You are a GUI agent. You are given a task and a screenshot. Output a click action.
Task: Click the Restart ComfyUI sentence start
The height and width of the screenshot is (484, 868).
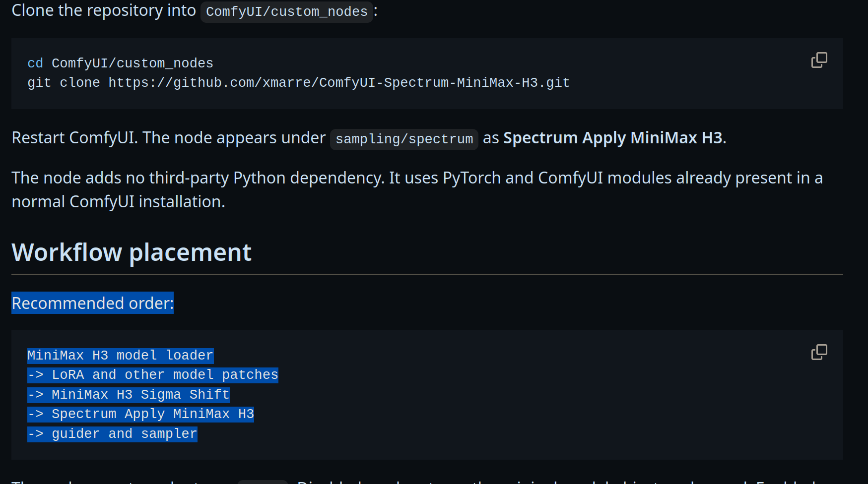(74, 138)
